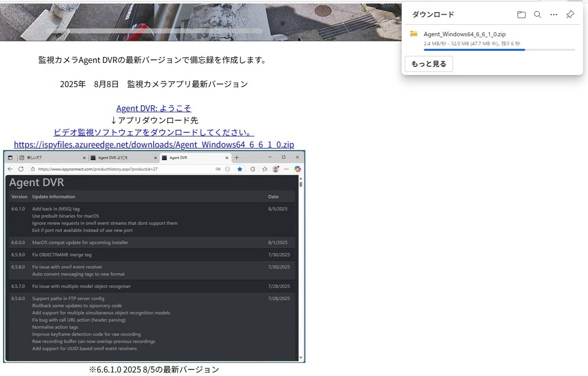This screenshot has width=588, height=376.
Task: Select version 6.5.6.0 in the table
Action: 18,298
